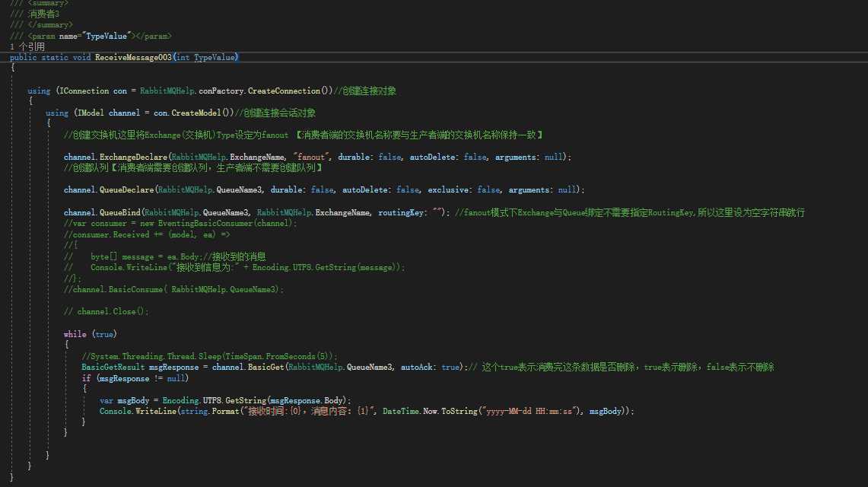Click the QueueBind method name
The height and width of the screenshot is (487, 868).
pyautogui.click(x=119, y=212)
